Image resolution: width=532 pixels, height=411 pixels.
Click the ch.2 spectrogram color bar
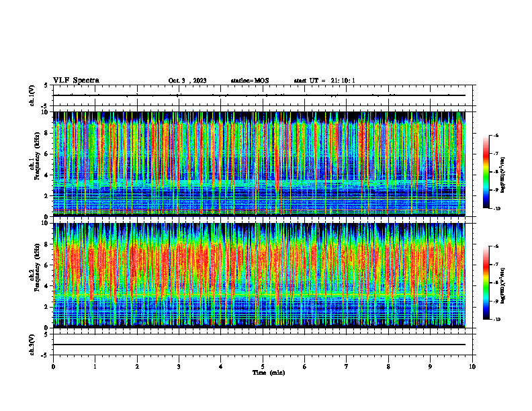(486, 283)
